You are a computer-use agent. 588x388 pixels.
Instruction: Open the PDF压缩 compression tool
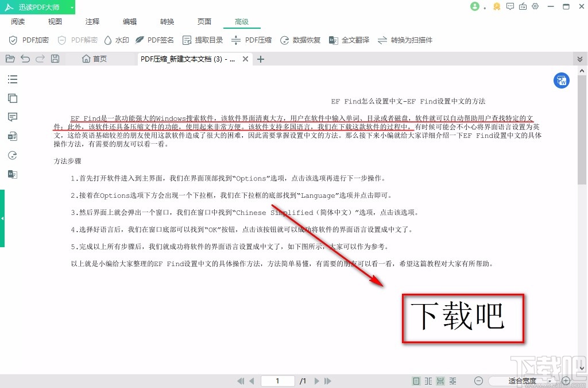point(252,40)
